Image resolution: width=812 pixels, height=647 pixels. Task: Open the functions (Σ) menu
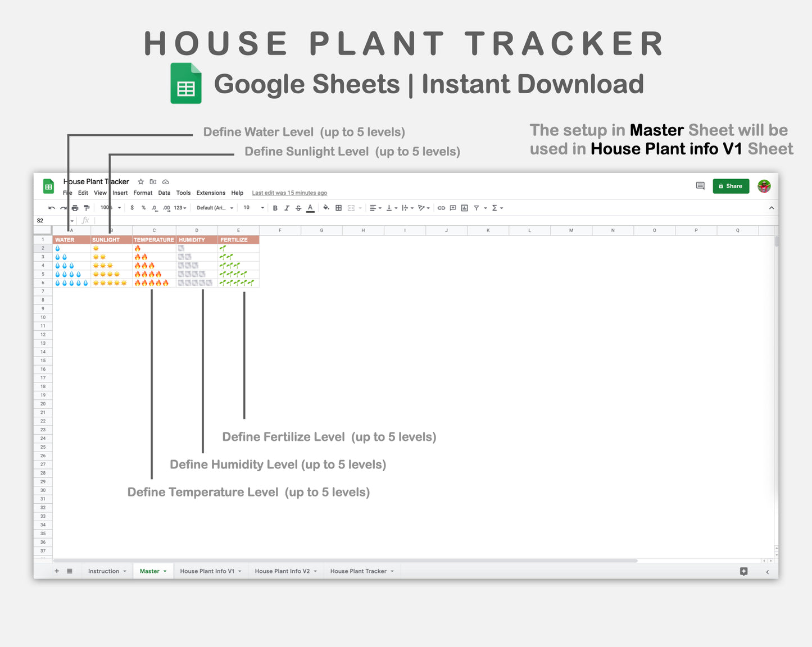pos(495,208)
